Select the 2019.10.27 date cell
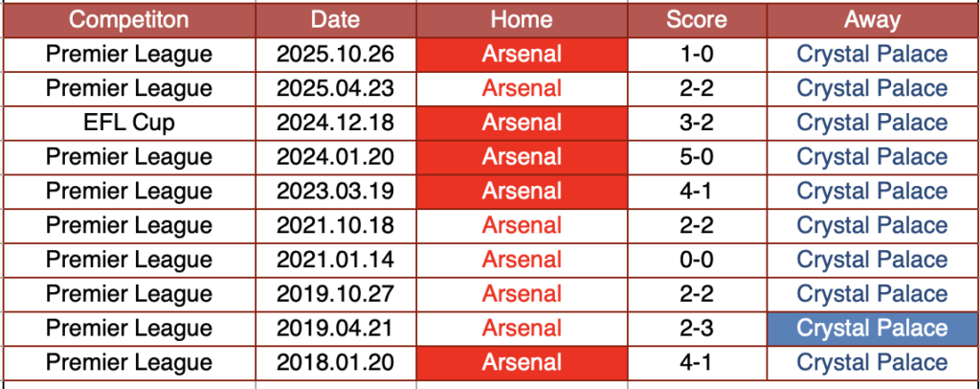Screen dimensions: 980x389 (335, 294)
